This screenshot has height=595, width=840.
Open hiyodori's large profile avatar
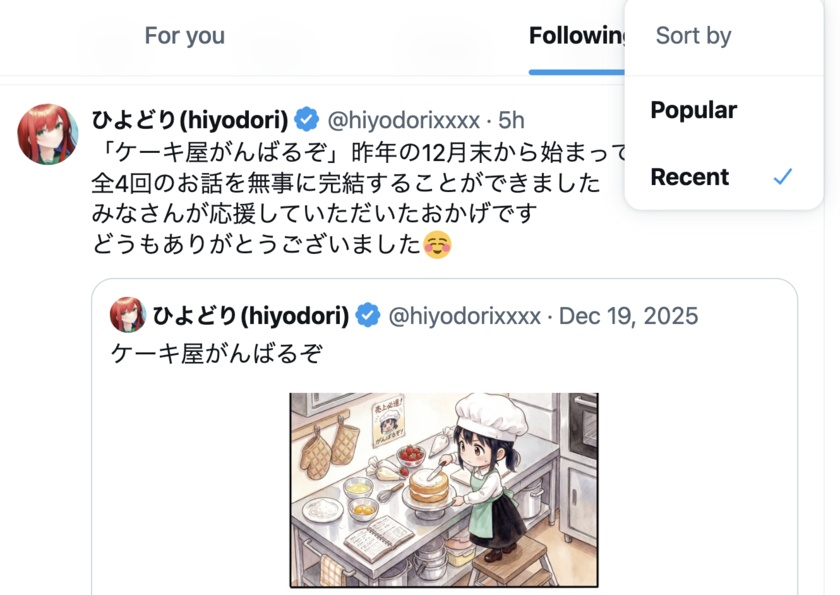pyautogui.click(x=48, y=134)
